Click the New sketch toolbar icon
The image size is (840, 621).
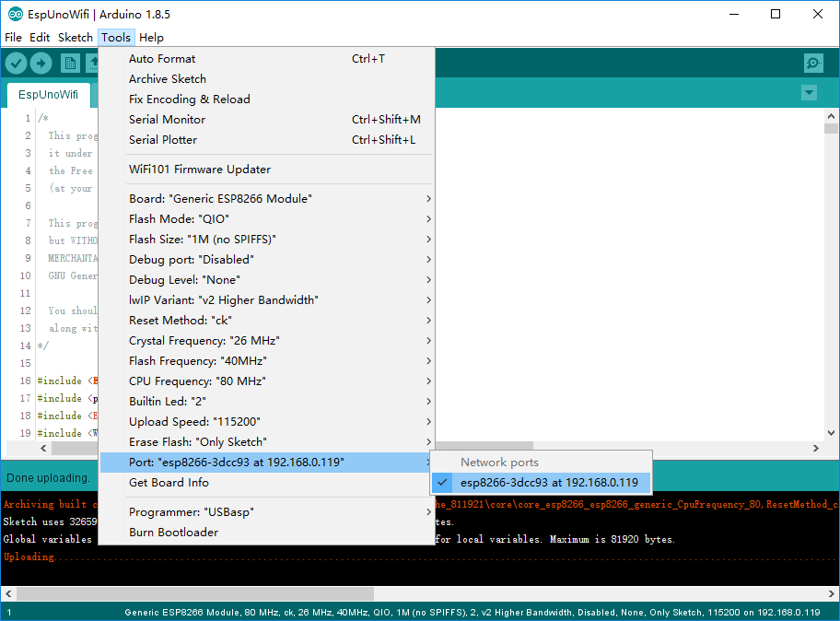(x=70, y=63)
